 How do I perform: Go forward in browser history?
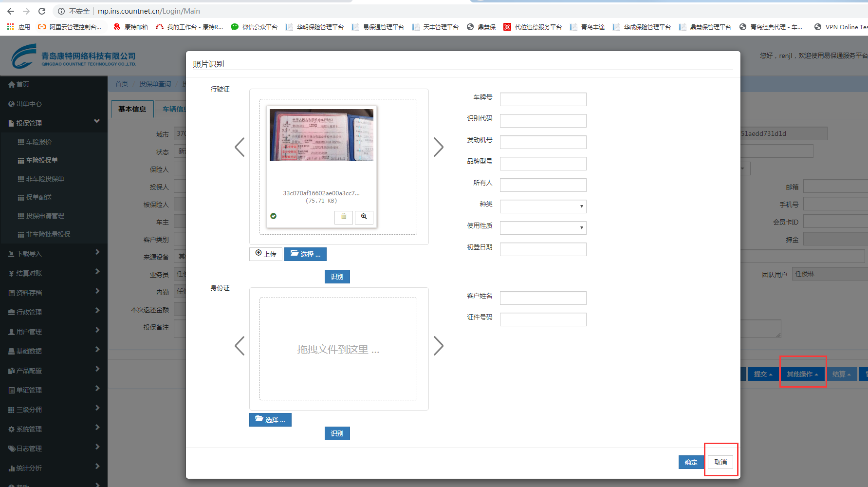pyautogui.click(x=26, y=11)
